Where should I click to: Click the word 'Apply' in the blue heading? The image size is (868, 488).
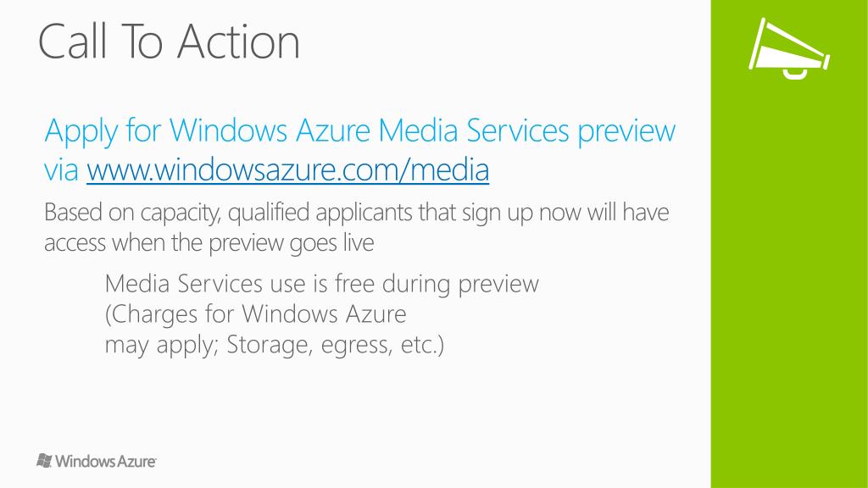click(81, 131)
